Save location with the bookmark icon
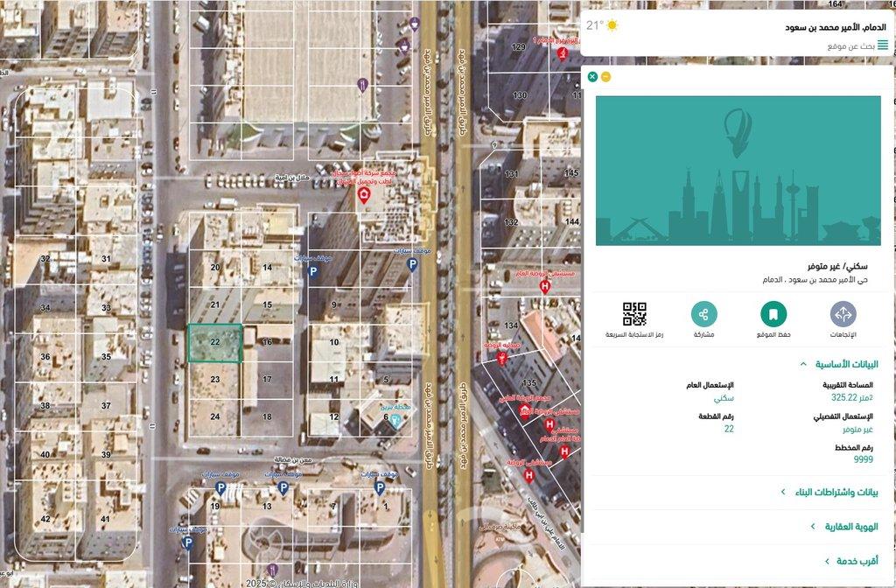This screenshot has height=588, width=896. [x=773, y=314]
